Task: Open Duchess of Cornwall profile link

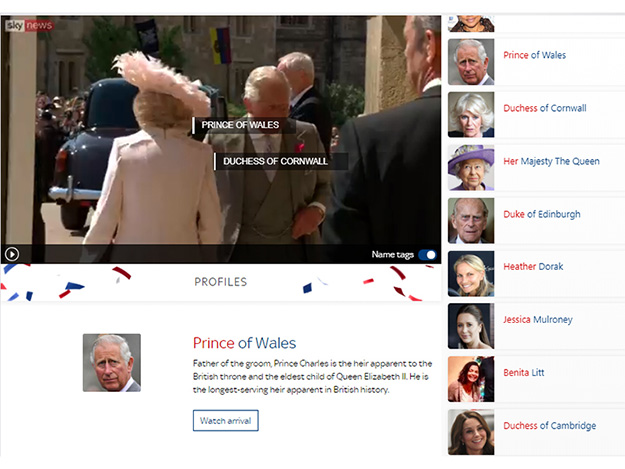Action: point(544,108)
